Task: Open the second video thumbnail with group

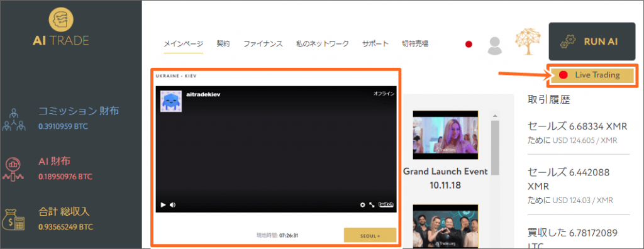Action: pos(446,226)
